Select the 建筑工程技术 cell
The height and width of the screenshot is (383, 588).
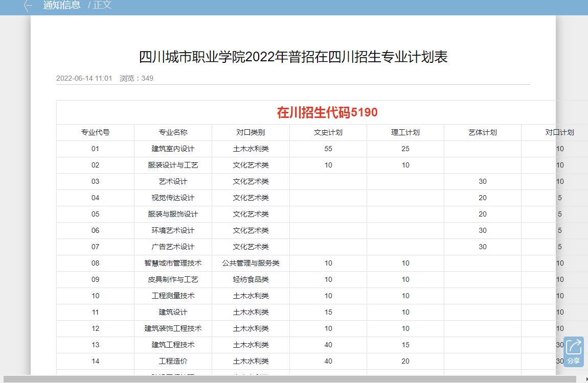(173, 345)
